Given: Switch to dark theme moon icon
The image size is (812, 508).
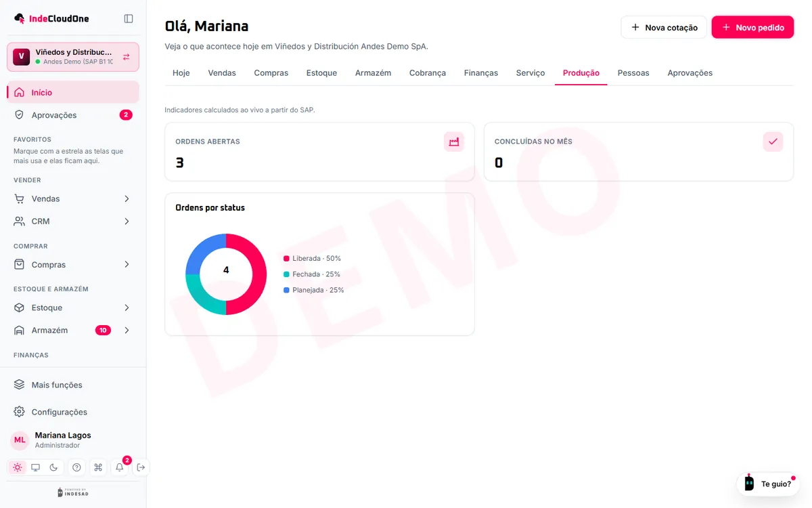Looking at the screenshot, I should pyautogui.click(x=54, y=467).
